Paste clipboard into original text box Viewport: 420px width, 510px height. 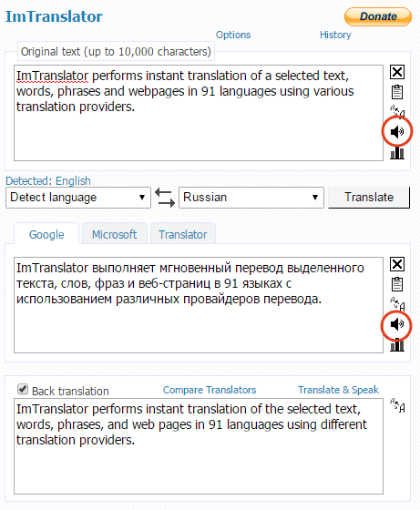[397, 92]
